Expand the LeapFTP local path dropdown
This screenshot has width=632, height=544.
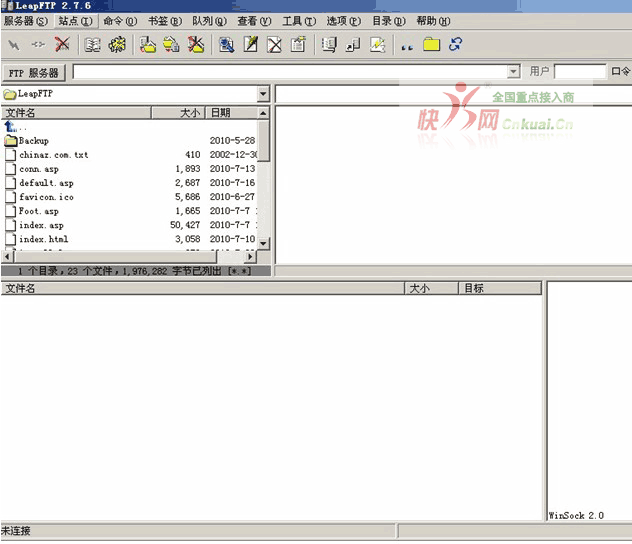[x=263, y=94]
